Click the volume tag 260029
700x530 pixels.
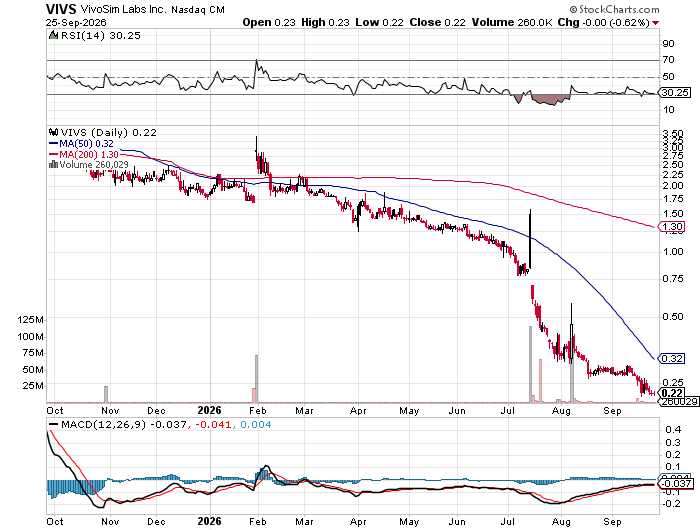(679, 401)
